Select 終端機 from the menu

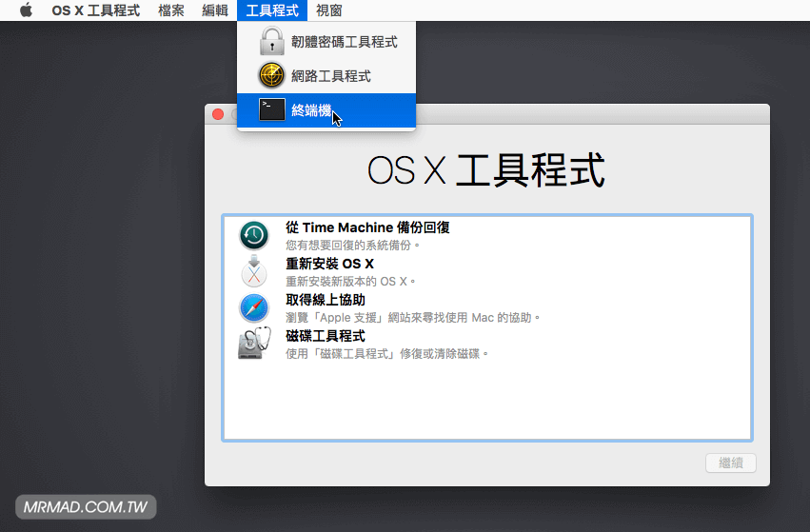tap(311, 110)
